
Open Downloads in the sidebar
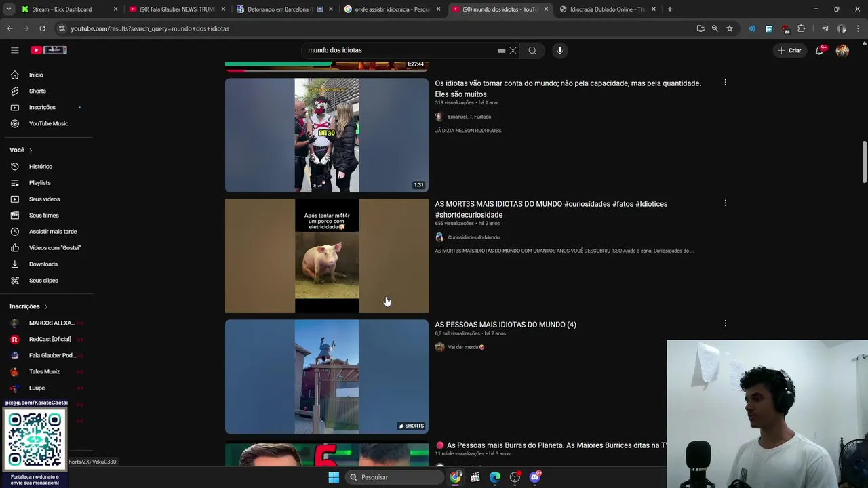[x=43, y=264]
